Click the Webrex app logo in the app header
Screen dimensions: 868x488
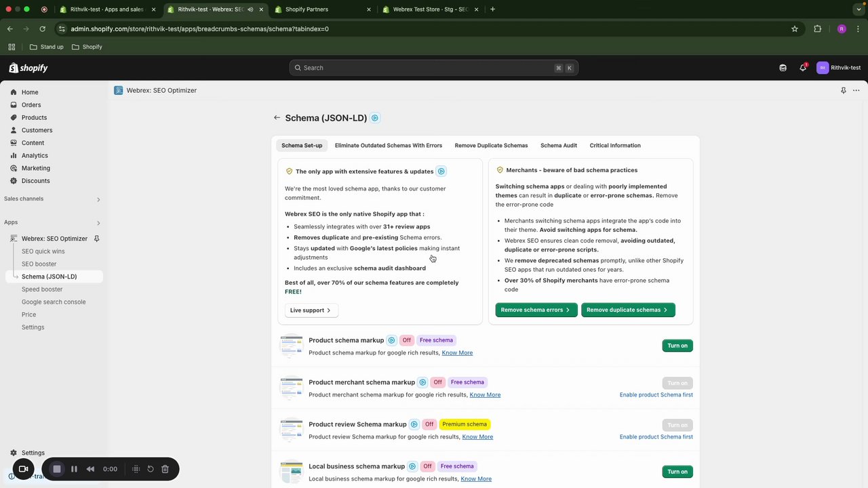[119, 90]
